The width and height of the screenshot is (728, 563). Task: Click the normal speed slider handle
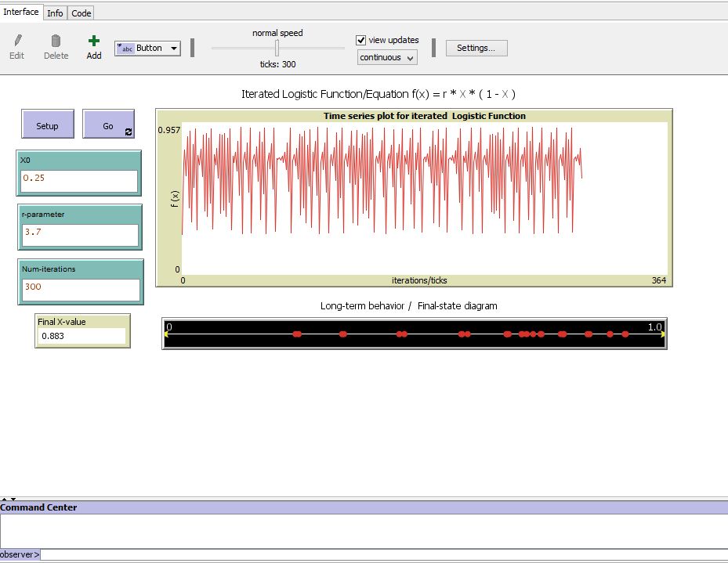(x=277, y=48)
